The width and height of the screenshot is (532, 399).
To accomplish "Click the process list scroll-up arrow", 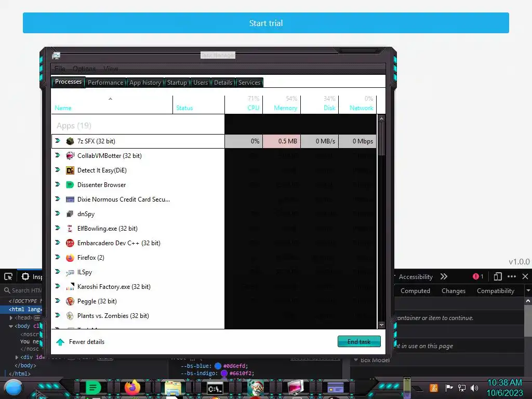I will pos(381,118).
